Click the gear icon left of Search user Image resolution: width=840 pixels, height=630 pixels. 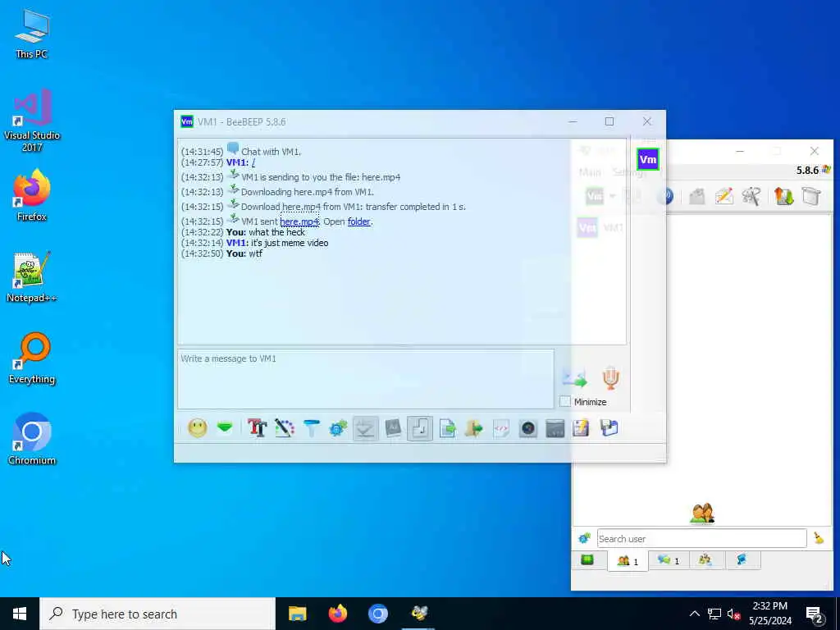pyautogui.click(x=584, y=538)
